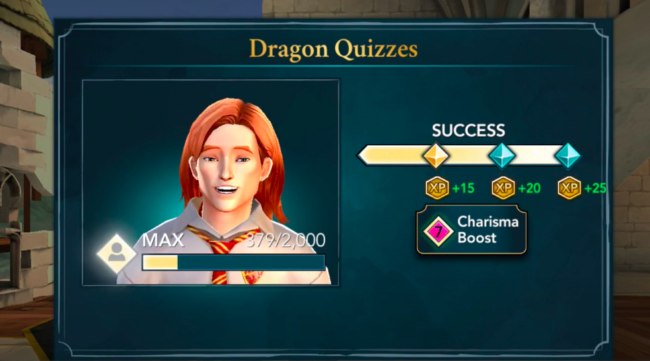Click the MAX friendship level label

163,240
